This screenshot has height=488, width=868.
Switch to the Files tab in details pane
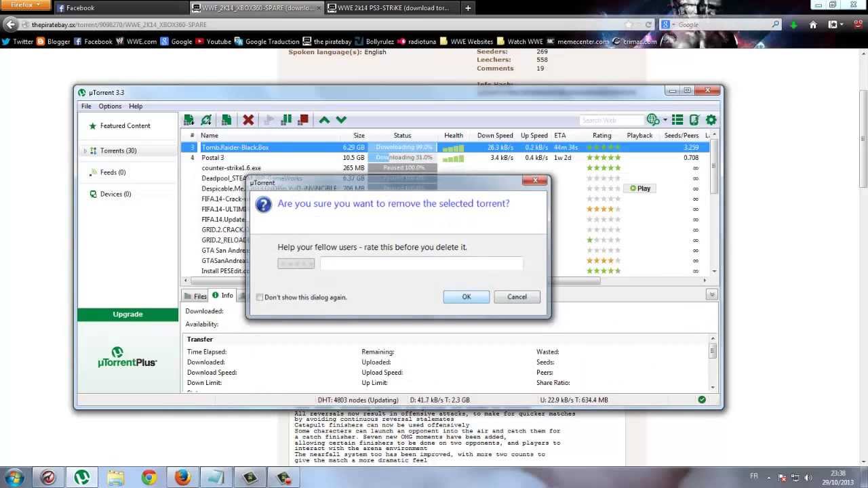(x=195, y=296)
